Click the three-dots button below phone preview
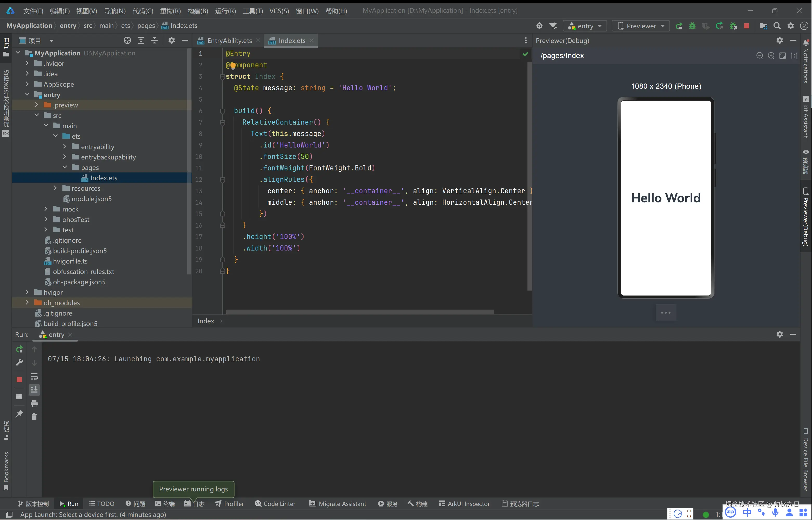 (666, 313)
